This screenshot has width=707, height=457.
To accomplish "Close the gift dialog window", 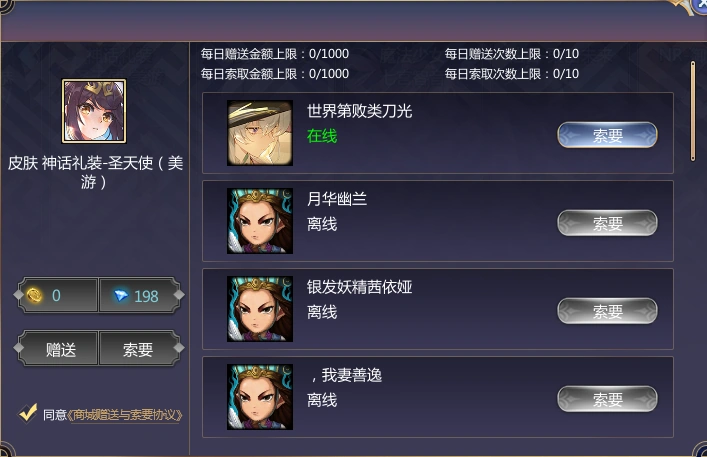I will (x=700, y=5).
